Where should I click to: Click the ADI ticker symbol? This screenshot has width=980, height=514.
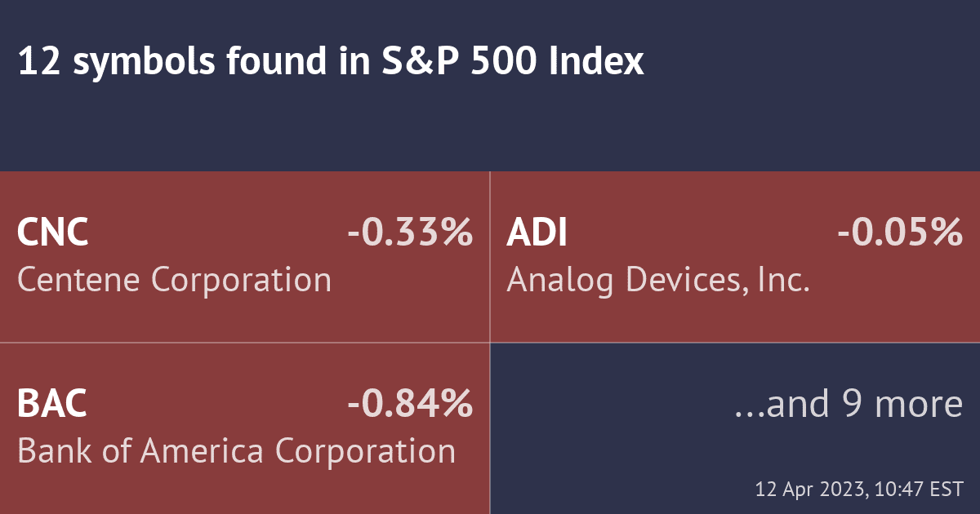point(537,233)
